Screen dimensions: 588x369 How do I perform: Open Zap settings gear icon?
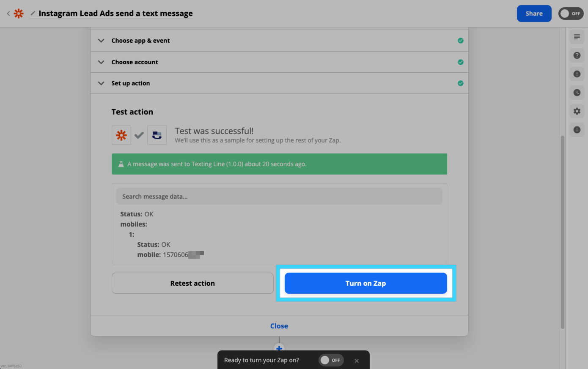tap(577, 111)
